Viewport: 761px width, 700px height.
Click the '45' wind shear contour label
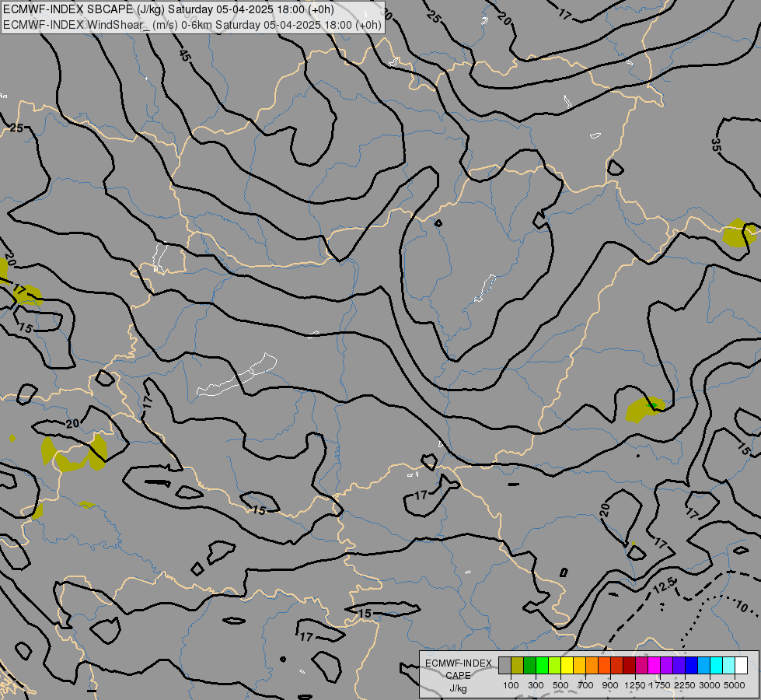click(x=185, y=56)
